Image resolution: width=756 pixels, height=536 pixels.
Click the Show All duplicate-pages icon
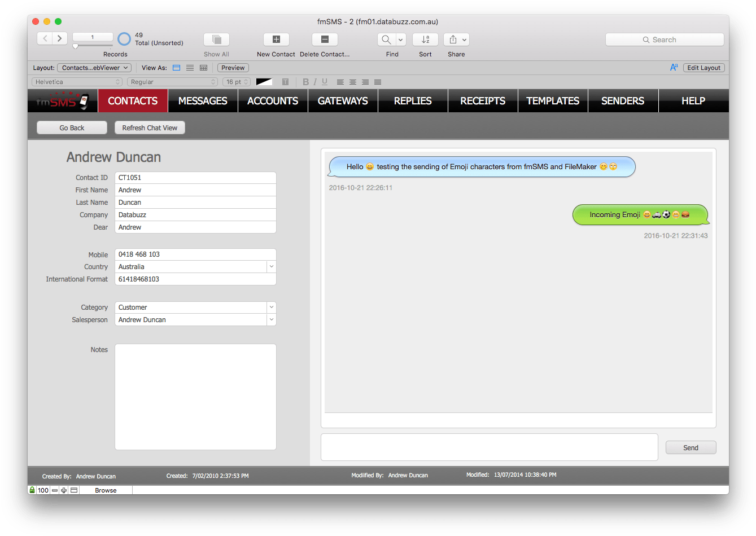coord(216,39)
